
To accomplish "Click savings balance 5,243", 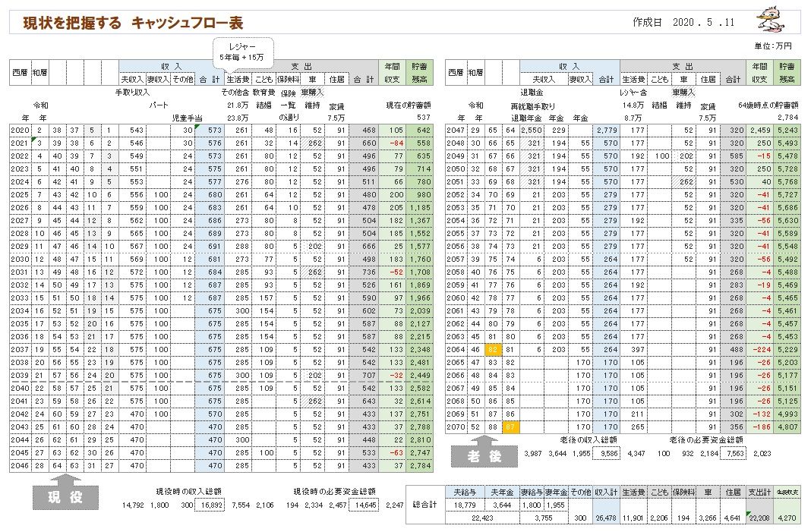I will [x=787, y=131].
